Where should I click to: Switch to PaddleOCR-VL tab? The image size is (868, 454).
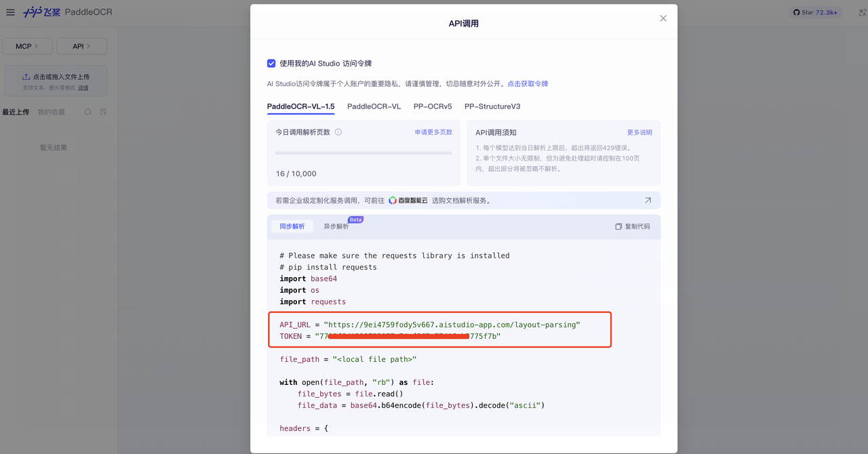374,106
